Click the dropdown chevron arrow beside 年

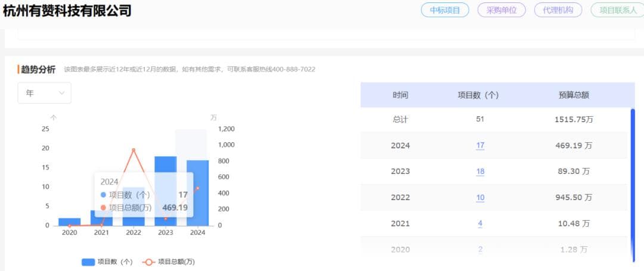[x=61, y=94]
